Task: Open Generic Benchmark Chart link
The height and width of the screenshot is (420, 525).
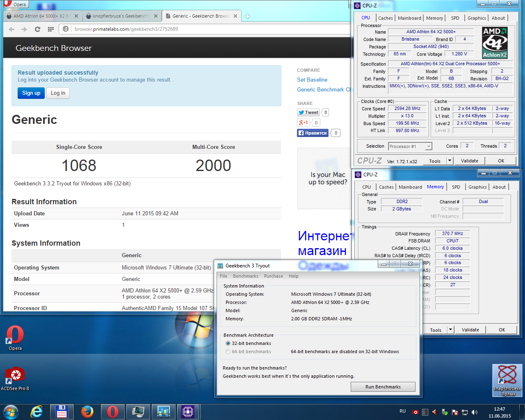Action: click(x=324, y=89)
